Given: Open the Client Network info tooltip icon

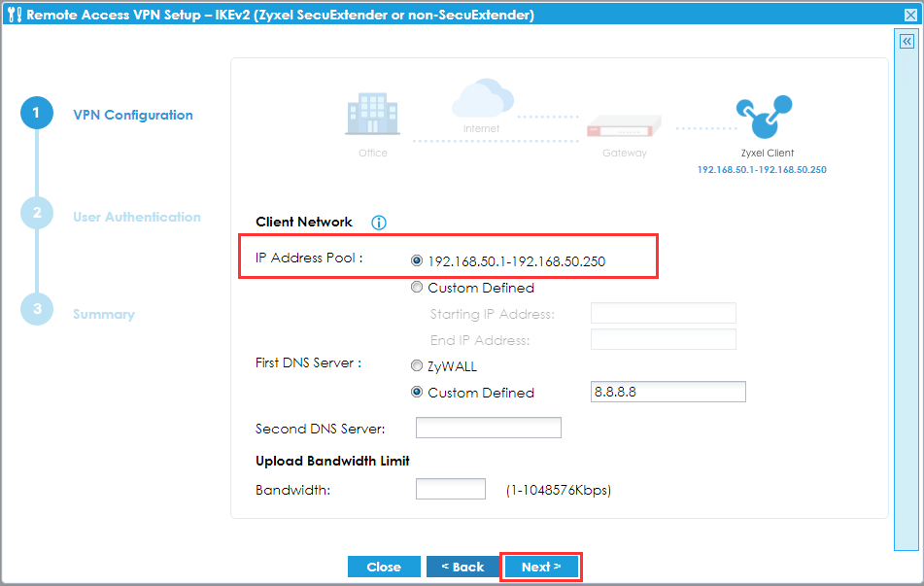Looking at the screenshot, I should point(378,222).
